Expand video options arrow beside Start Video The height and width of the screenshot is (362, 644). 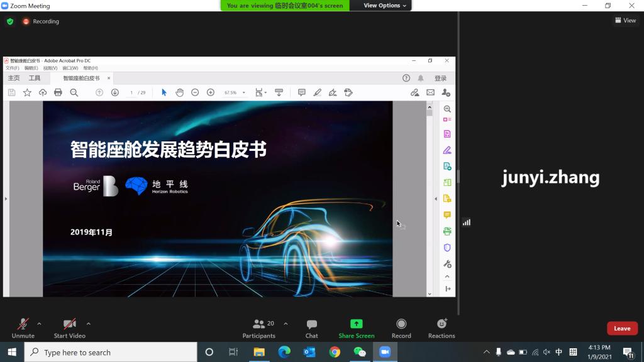click(x=88, y=324)
